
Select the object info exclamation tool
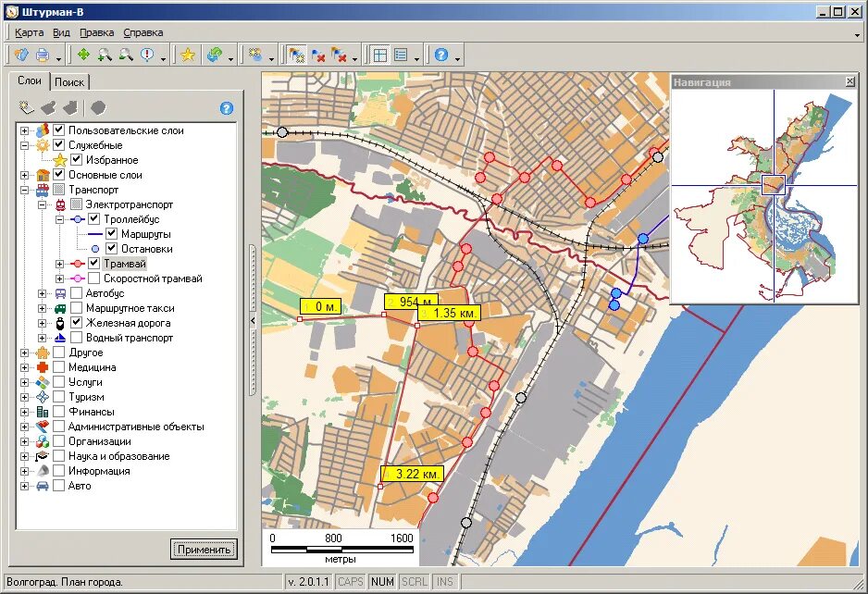click(147, 55)
